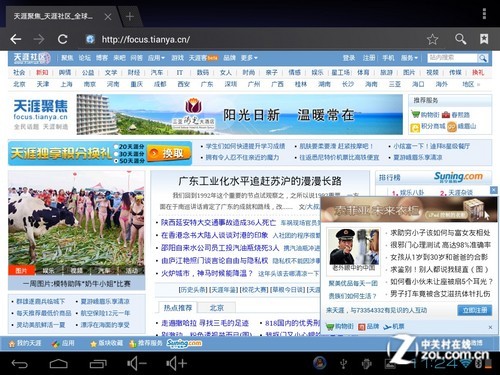Focus the 站内搜索 search field
The image size is (500, 375).
[452, 58]
